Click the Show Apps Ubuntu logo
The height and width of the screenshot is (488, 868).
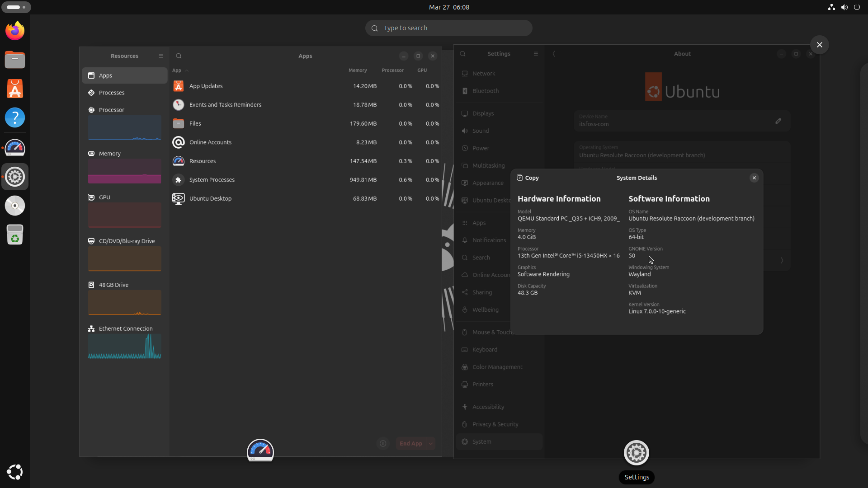(15, 472)
